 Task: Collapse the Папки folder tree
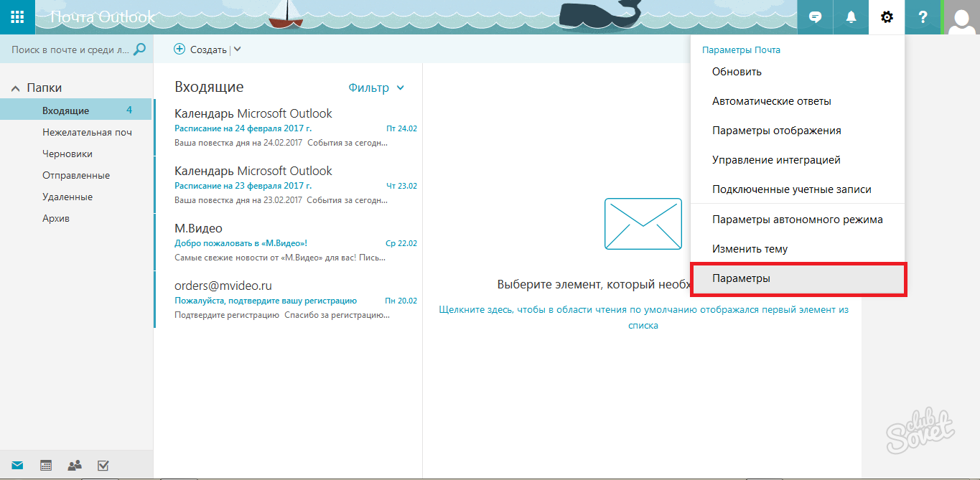click(15, 88)
